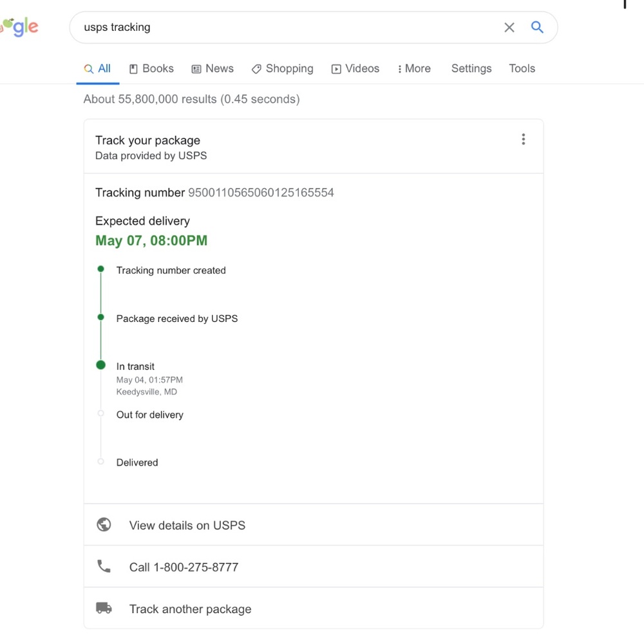The image size is (644, 644).
Task: Click the blue search magnifier icon
Action: tap(537, 27)
